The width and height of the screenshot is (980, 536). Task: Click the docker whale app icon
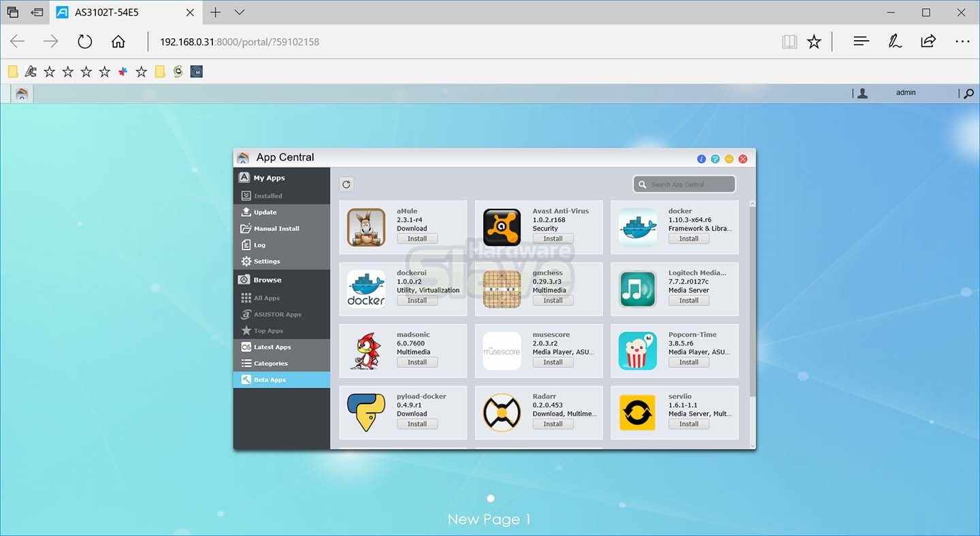coord(638,227)
